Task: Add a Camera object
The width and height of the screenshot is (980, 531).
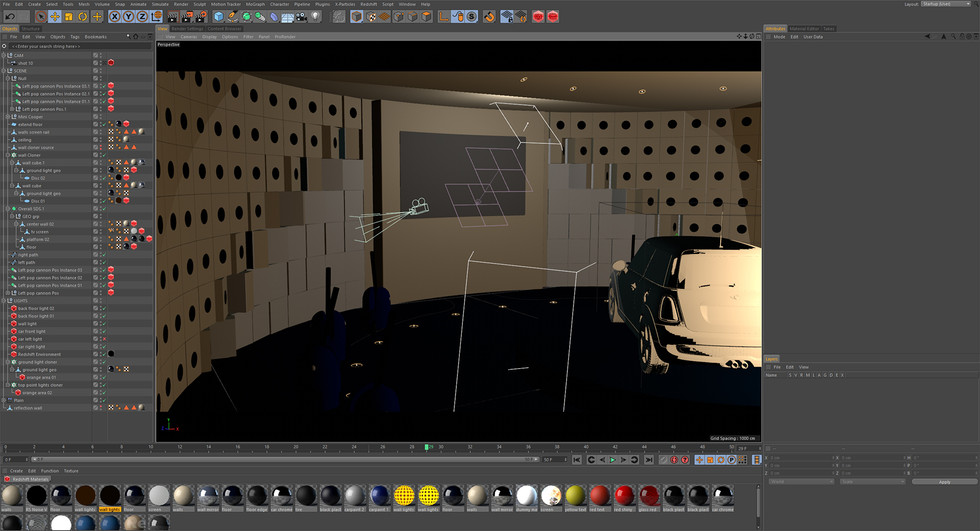Action: [x=302, y=17]
